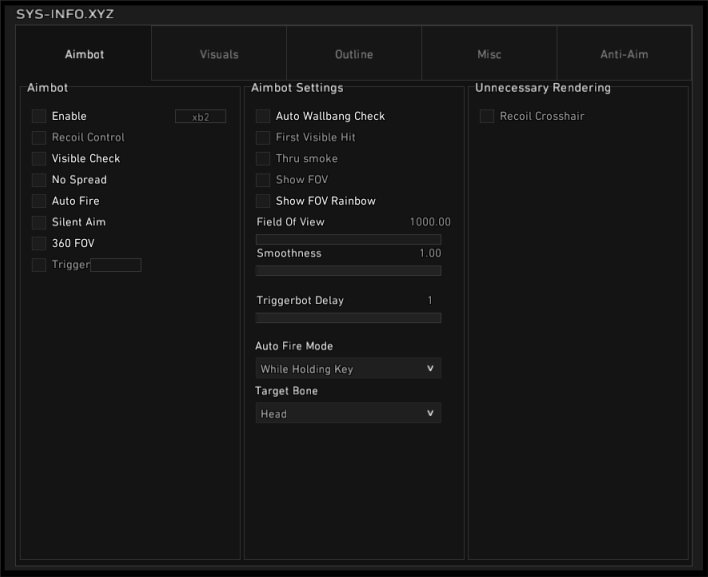Click the xb2 keybind field

(200, 117)
